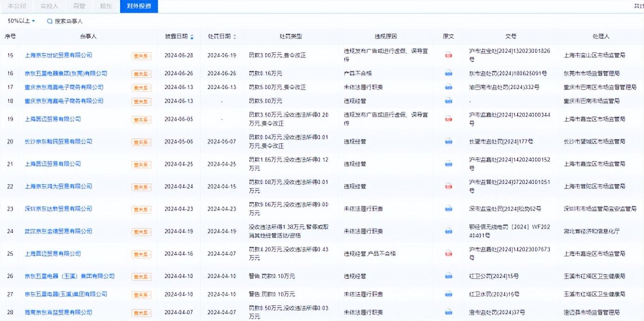Click the document number cell in row 28
The image size is (644, 321).
tap(497, 312)
